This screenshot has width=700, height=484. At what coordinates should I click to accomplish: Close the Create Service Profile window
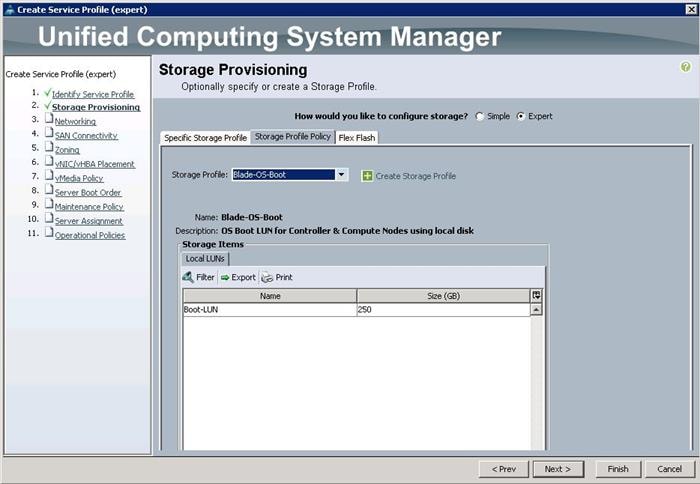point(691,9)
